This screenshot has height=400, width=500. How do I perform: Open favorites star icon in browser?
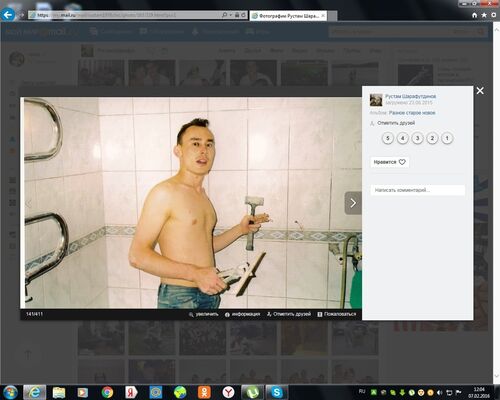tap(484, 15)
